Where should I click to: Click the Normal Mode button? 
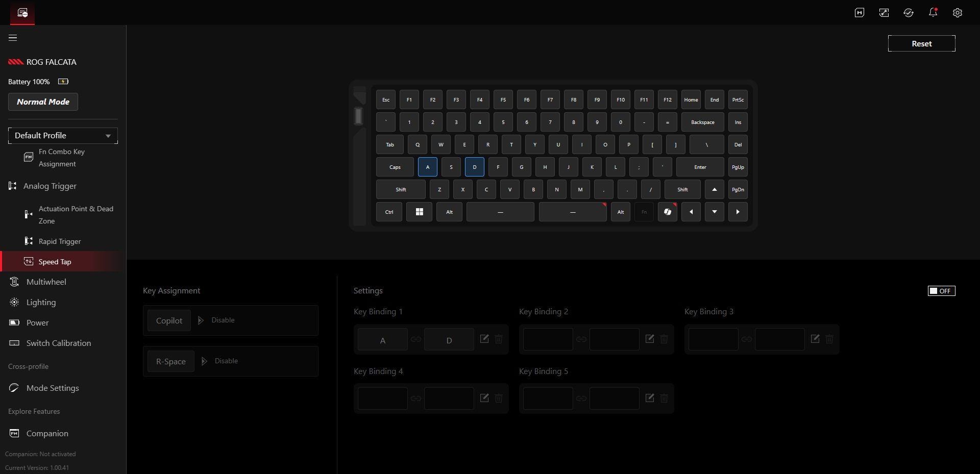click(x=43, y=102)
